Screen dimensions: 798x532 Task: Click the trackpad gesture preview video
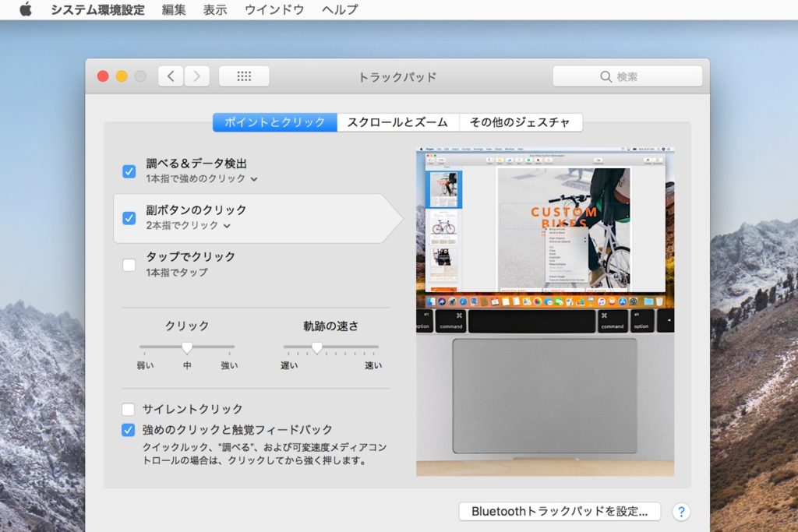(x=545, y=312)
